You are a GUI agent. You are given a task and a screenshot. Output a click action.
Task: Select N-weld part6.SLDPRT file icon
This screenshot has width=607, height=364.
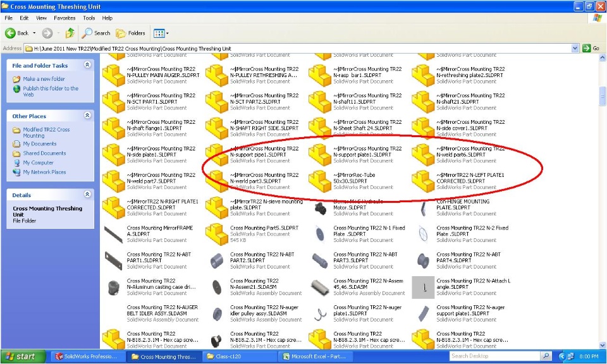[x=423, y=155]
